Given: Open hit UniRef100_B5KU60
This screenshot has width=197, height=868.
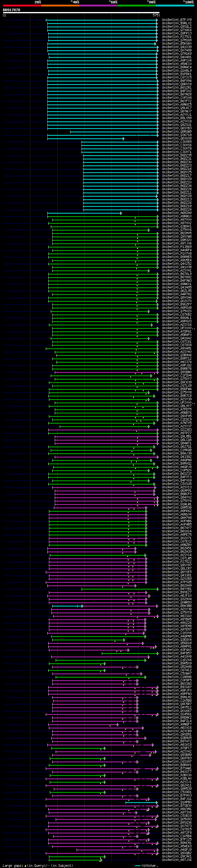Looking at the screenshot, I should [177, 43].
